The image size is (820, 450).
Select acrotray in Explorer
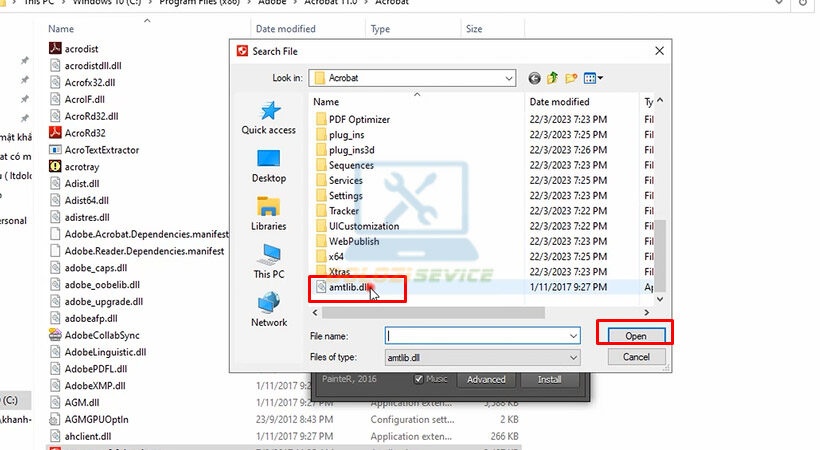(74, 166)
